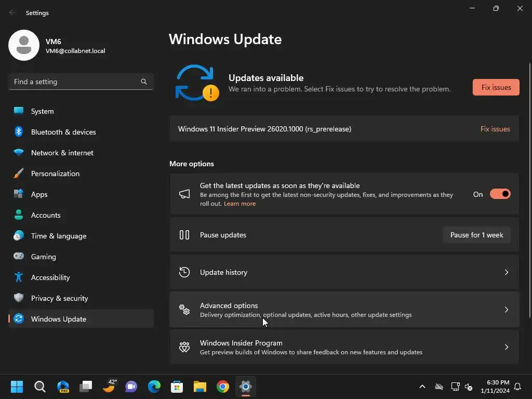Open the Windows Start menu
532x399 pixels.
[17, 387]
